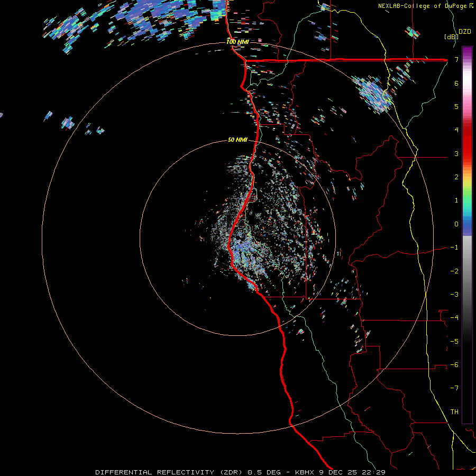Select the 7 dB scale label

[456, 59]
